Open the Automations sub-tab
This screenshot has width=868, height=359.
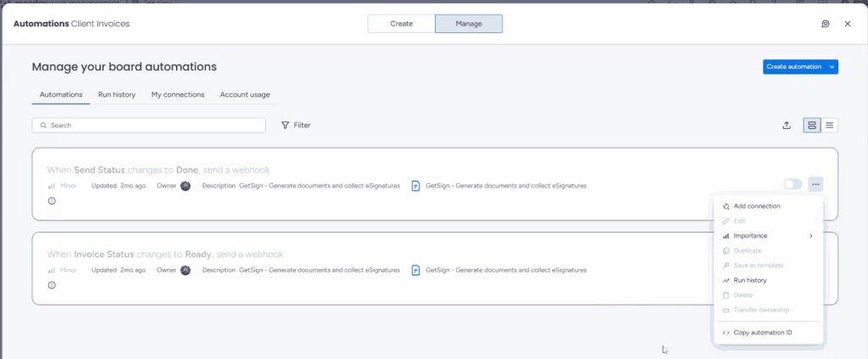point(61,95)
